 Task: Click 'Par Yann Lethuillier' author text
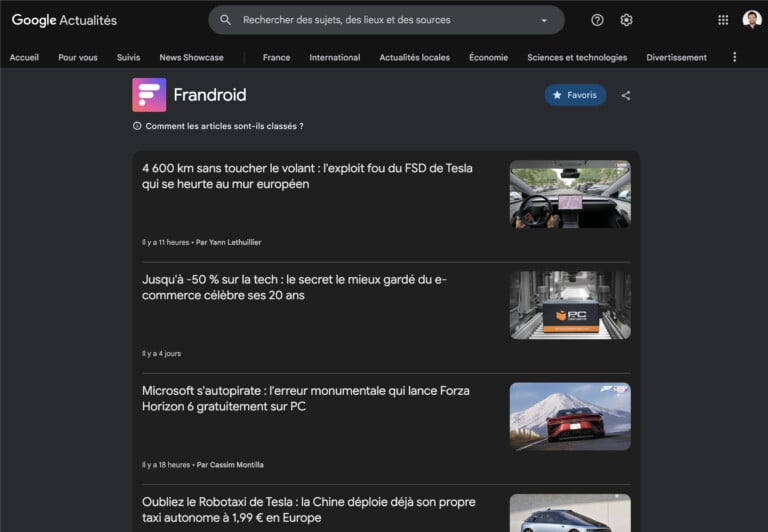pos(228,242)
